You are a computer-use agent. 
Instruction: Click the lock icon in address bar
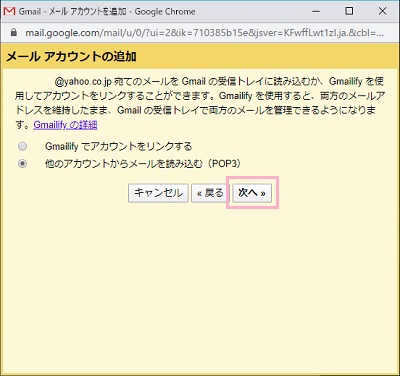(14, 32)
